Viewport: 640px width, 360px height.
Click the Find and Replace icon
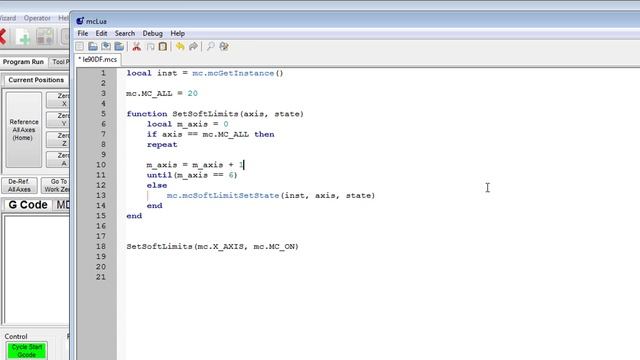[x=224, y=47]
